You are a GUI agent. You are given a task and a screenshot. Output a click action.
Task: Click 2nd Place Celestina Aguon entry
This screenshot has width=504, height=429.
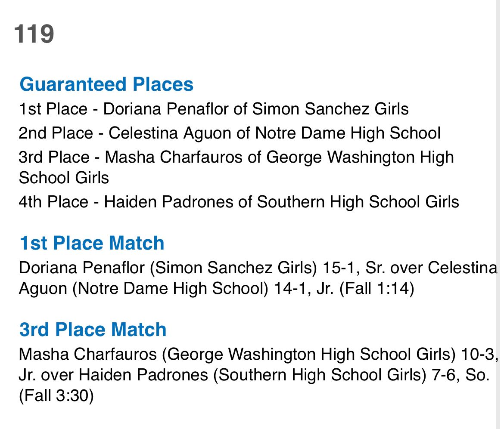coord(230,133)
